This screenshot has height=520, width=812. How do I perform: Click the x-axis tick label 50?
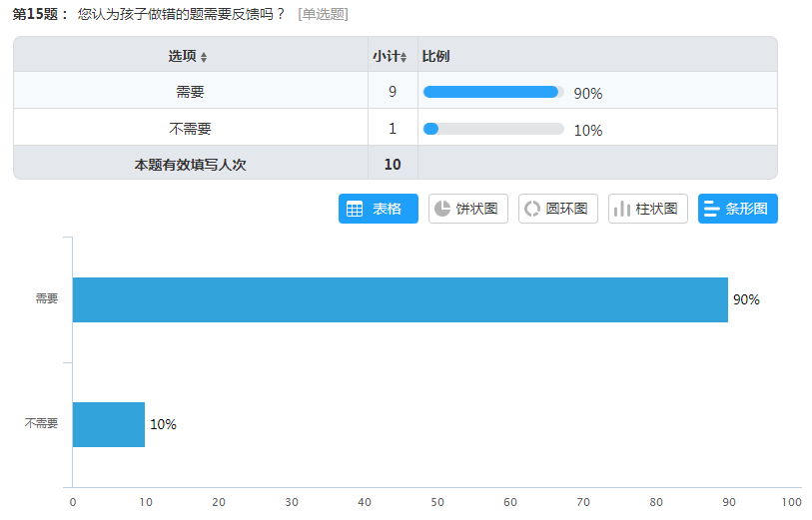pyautogui.click(x=437, y=502)
